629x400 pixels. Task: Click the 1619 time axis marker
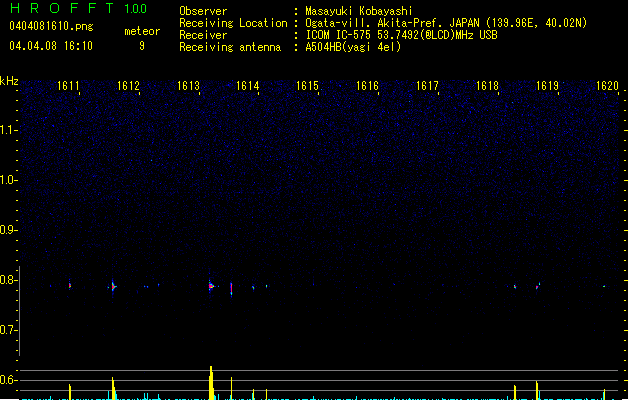[x=547, y=86]
